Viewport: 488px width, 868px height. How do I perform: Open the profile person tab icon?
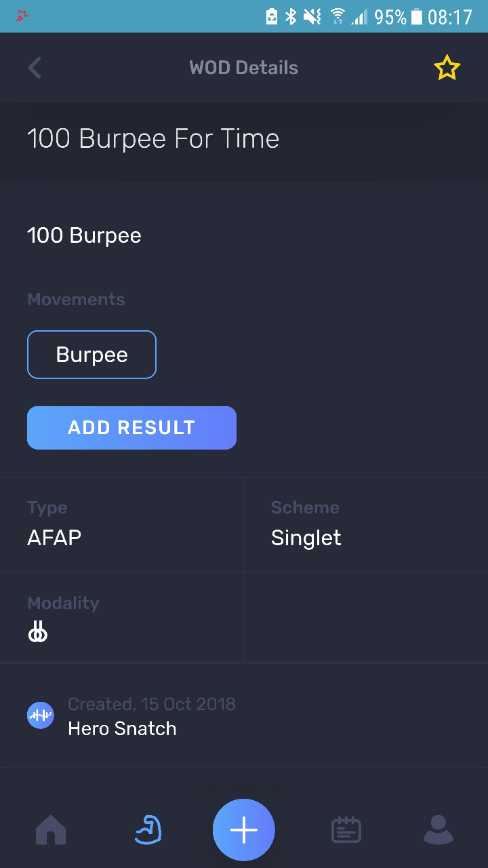pyautogui.click(x=438, y=830)
